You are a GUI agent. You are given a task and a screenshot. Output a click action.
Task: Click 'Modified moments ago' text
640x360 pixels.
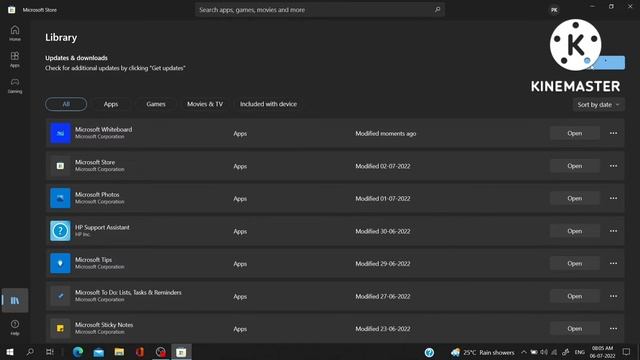pyautogui.click(x=386, y=133)
